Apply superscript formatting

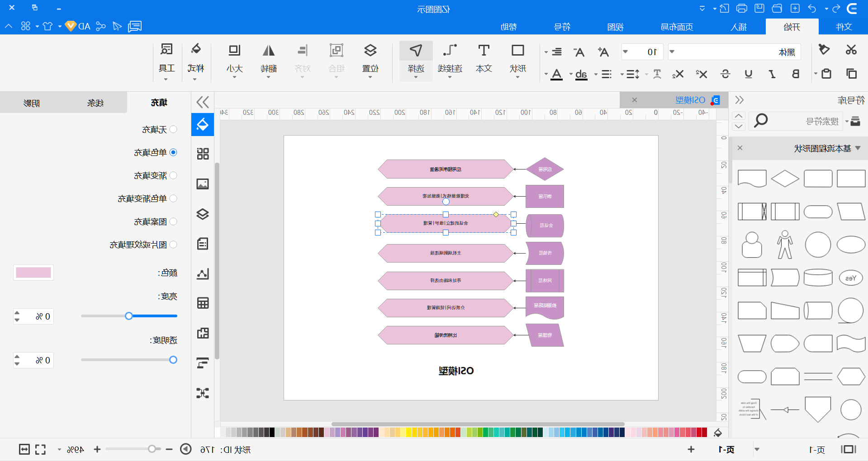tap(702, 74)
